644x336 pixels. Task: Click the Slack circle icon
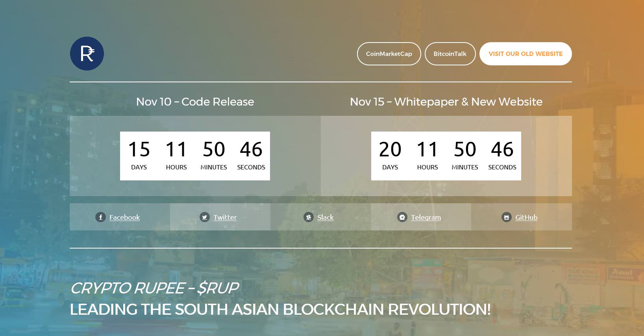pos(309,217)
